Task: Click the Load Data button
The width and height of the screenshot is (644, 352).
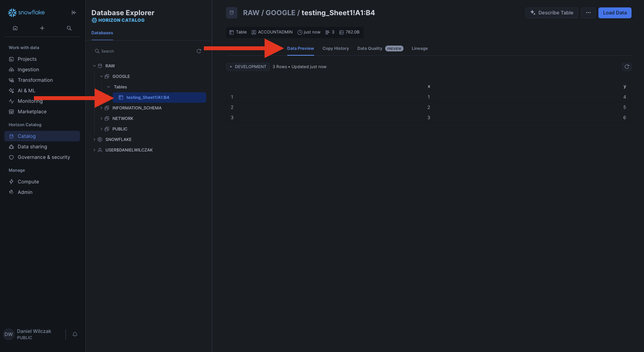Action: 614,12
